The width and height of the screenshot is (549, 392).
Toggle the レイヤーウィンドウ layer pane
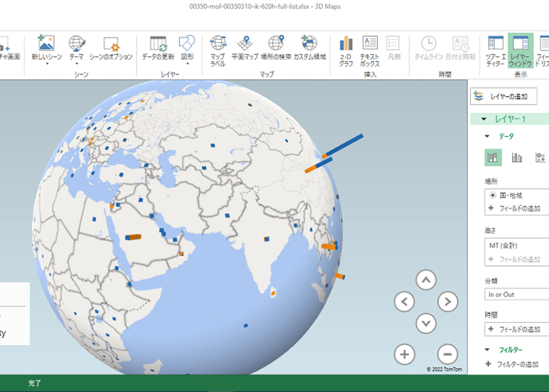[520, 51]
